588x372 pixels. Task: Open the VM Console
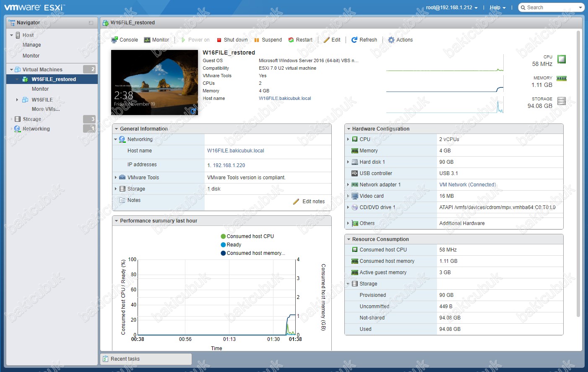pos(125,40)
